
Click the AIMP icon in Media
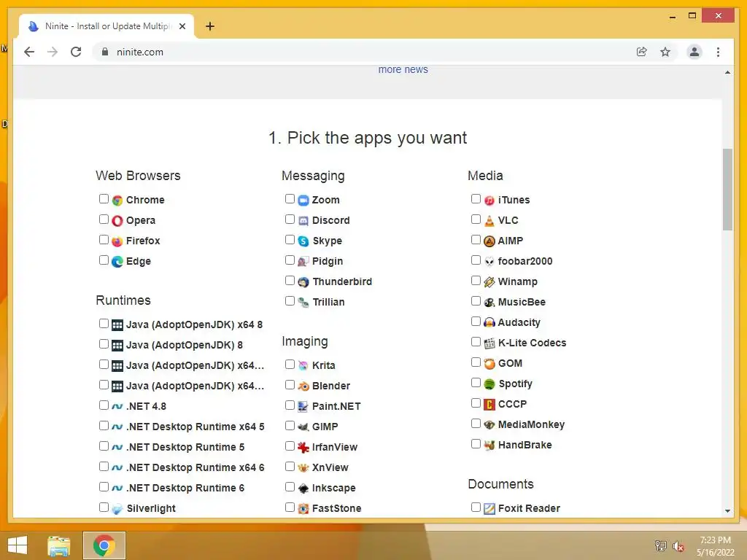(x=489, y=241)
